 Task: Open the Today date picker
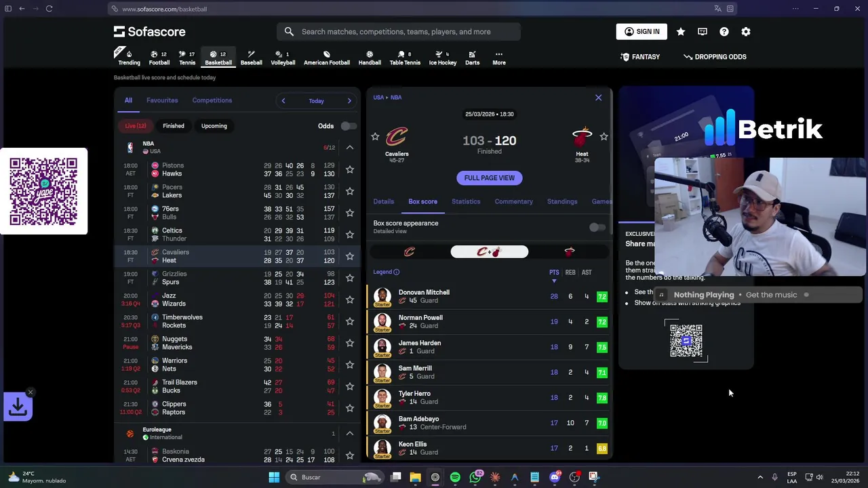click(x=316, y=101)
